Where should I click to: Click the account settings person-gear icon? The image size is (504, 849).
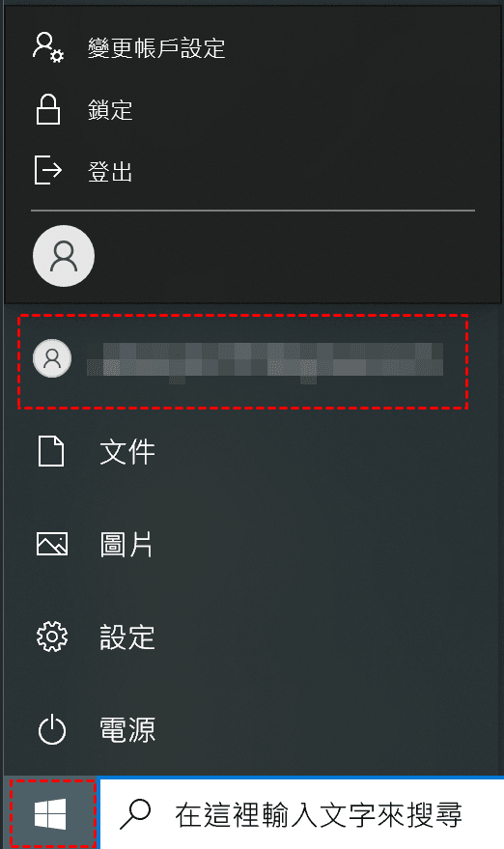(48, 47)
